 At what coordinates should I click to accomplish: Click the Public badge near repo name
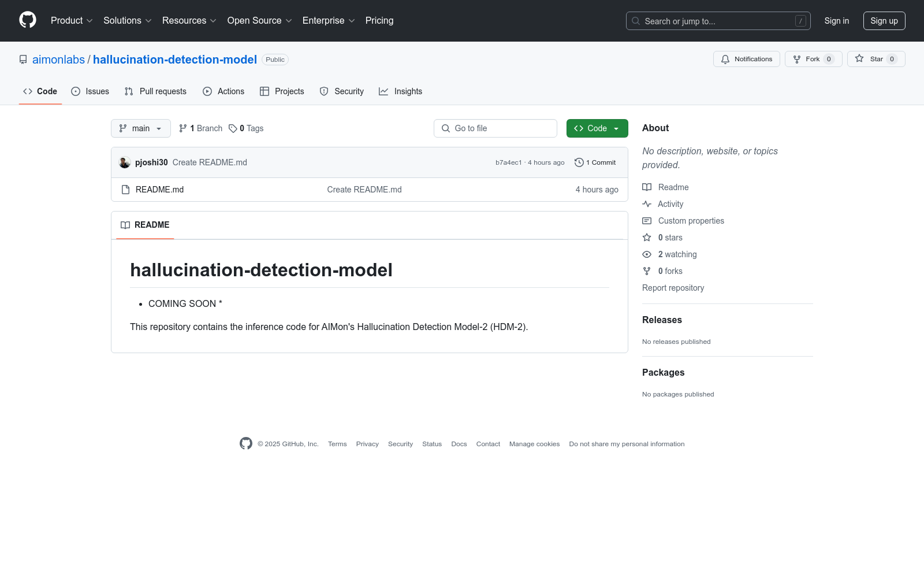pyautogui.click(x=275, y=60)
